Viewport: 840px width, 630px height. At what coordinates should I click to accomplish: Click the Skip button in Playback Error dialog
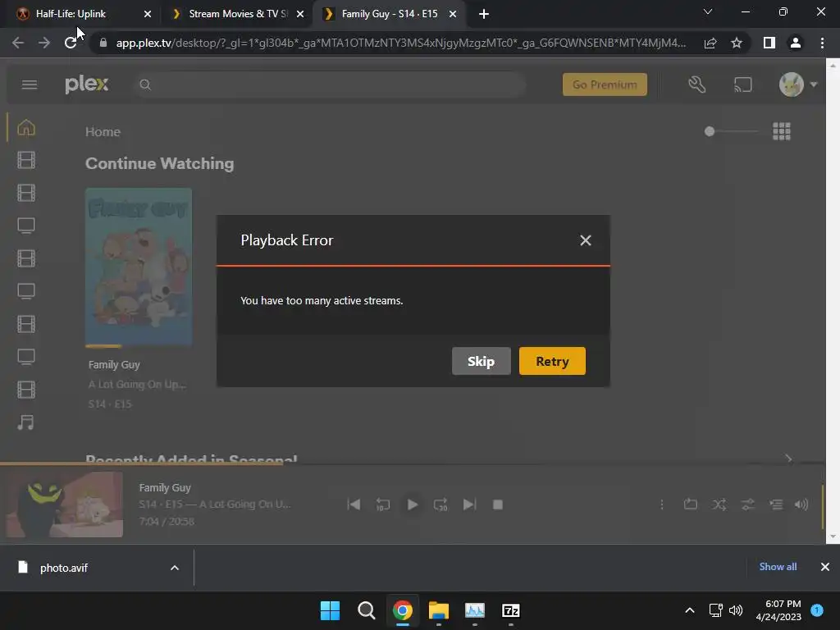coord(481,361)
